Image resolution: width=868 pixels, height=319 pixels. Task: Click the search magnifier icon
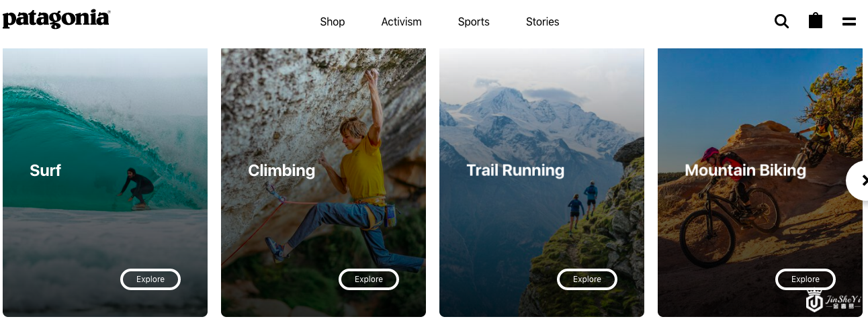click(x=781, y=21)
